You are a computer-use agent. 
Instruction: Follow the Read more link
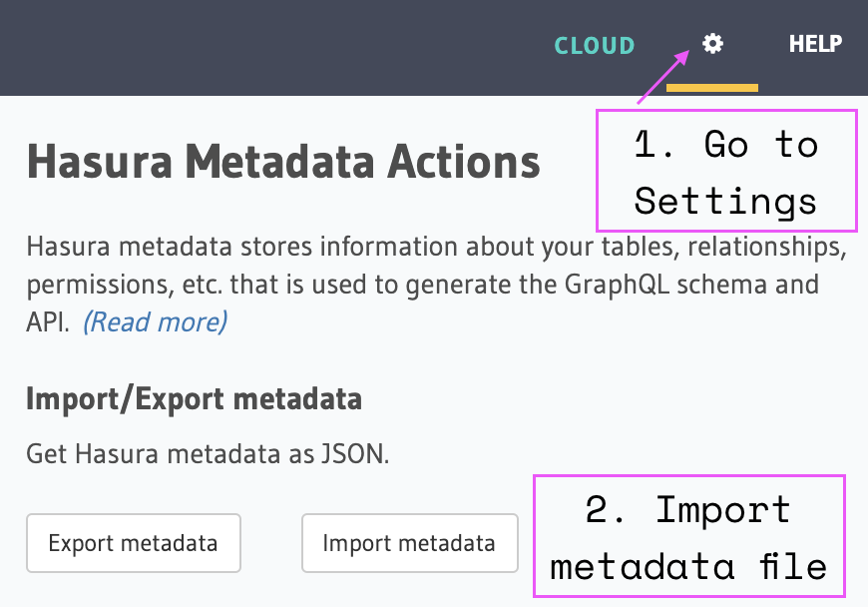pyautogui.click(x=155, y=321)
